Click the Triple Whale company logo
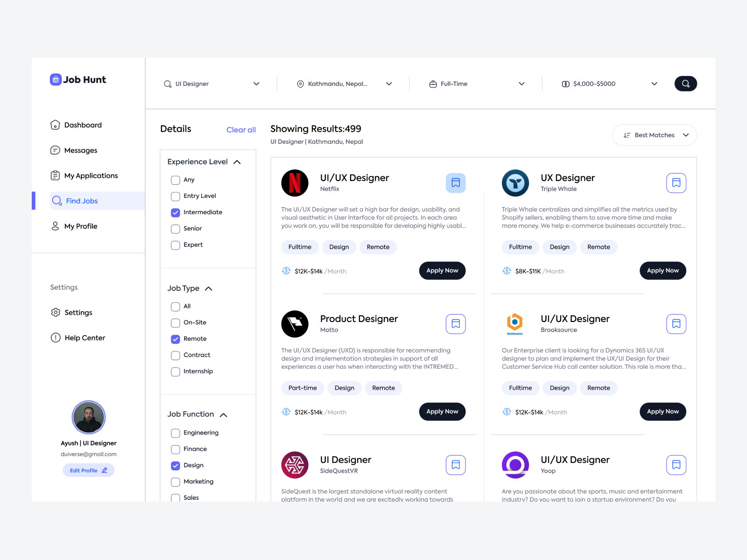Image resolution: width=747 pixels, height=560 pixels. pyautogui.click(x=515, y=183)
